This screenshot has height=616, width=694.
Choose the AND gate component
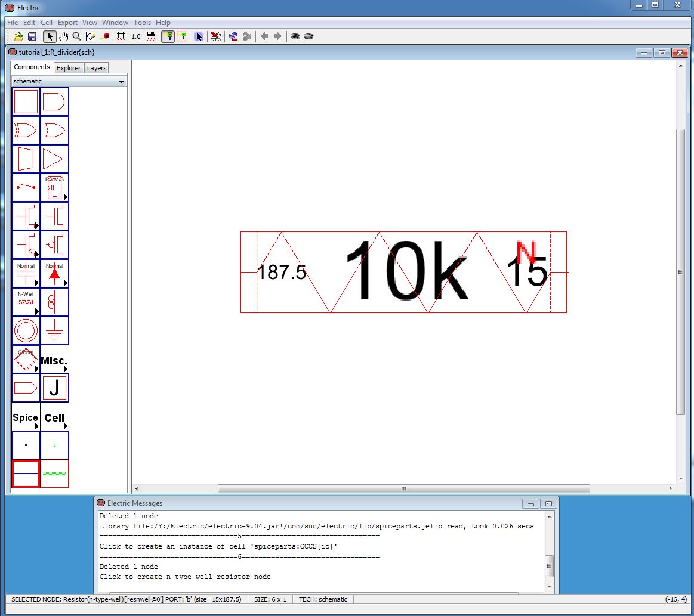click(54, 102)
